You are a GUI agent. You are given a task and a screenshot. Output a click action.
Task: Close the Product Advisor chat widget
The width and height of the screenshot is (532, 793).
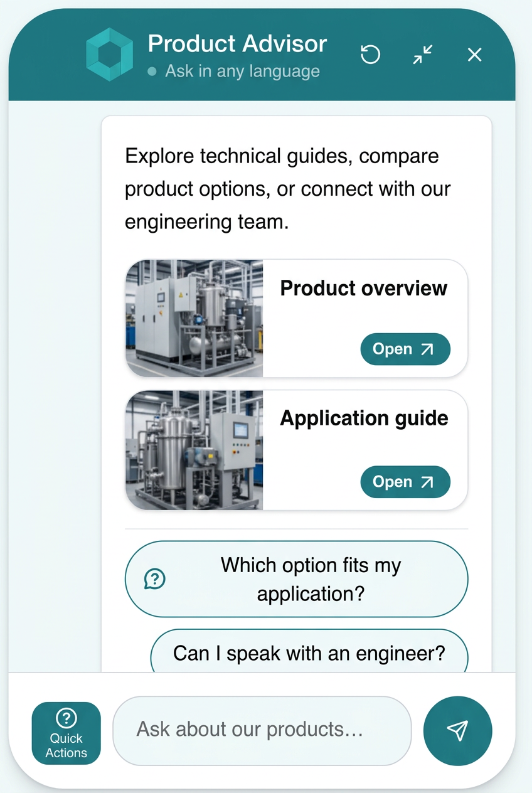[475, 55]
